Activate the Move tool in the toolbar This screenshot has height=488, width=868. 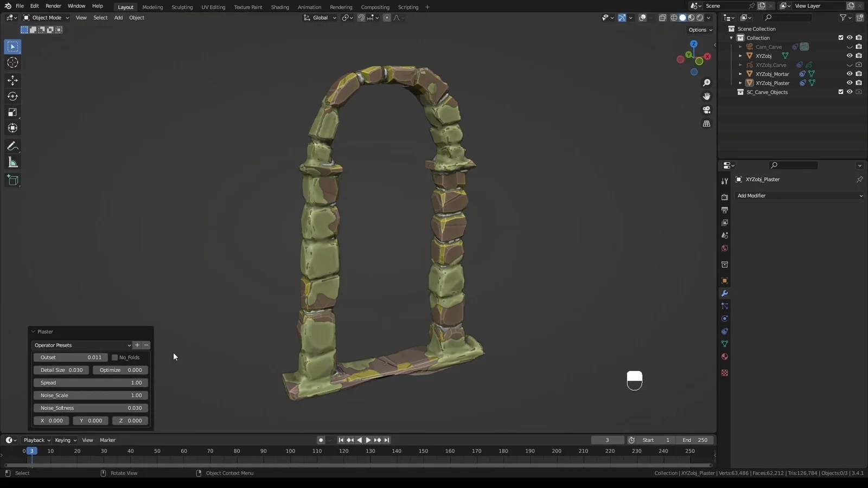coord(12,80)
